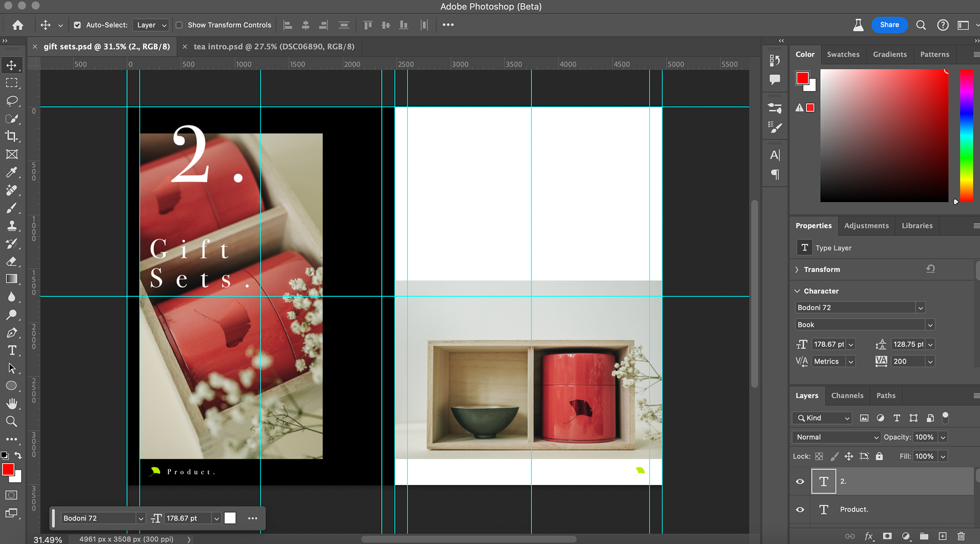The image size is (980, 544).
Task: Select the Lasso tool
Action: point(12,101)
